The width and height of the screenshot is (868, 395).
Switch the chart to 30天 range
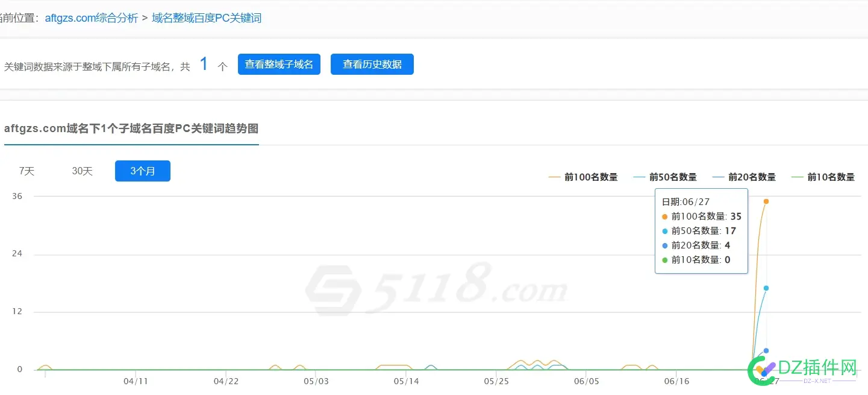pyautogui.click(x=83, y=171)
